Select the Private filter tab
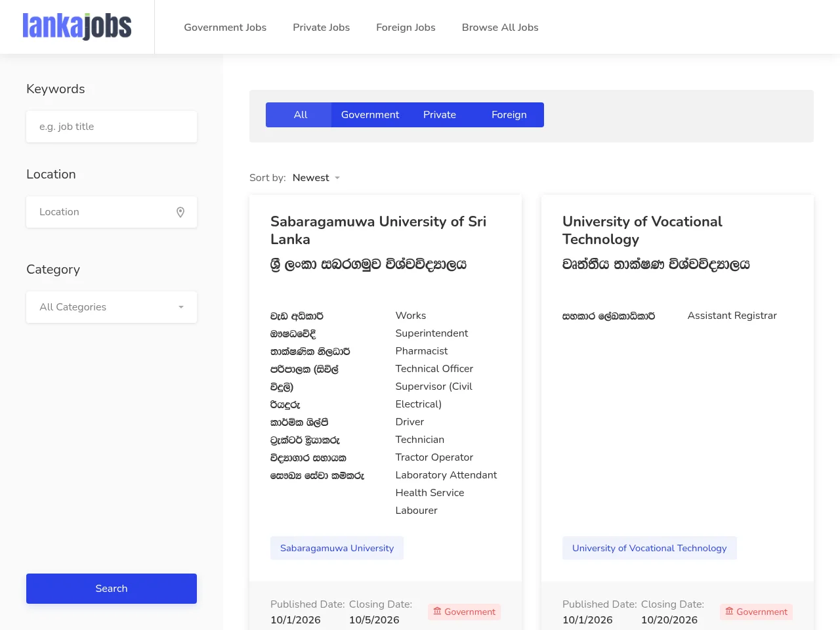 (440, 115)
